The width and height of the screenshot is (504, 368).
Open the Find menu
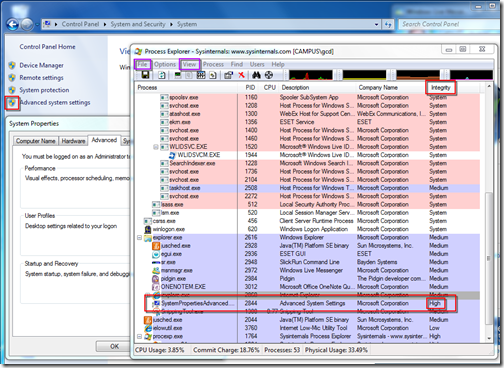point(237,64)
